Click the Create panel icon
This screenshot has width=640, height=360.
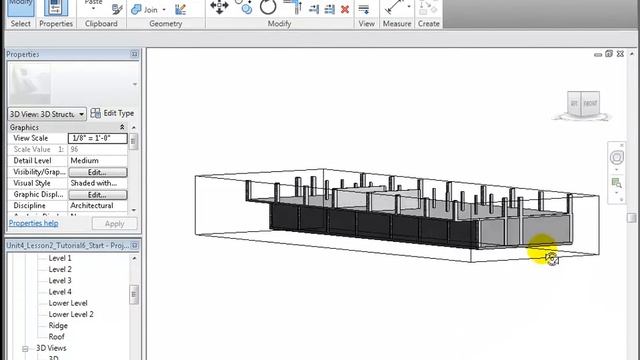pyautogui.click(x=428, y=8)
